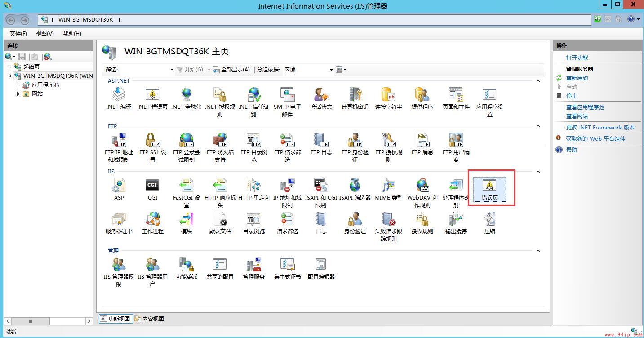
Task: Open ISAPI 筛选器 feature
Action: pyautogui.click(x=355, y=189)
